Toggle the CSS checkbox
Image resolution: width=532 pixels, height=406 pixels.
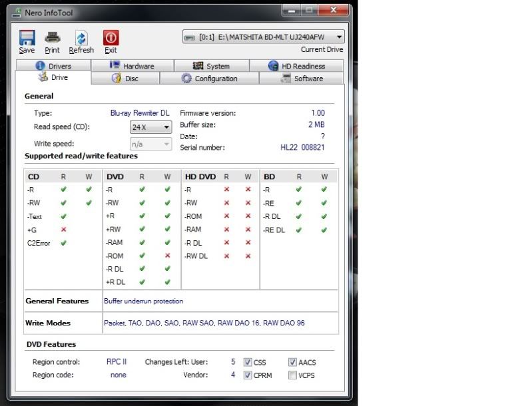tap(248, 363)
